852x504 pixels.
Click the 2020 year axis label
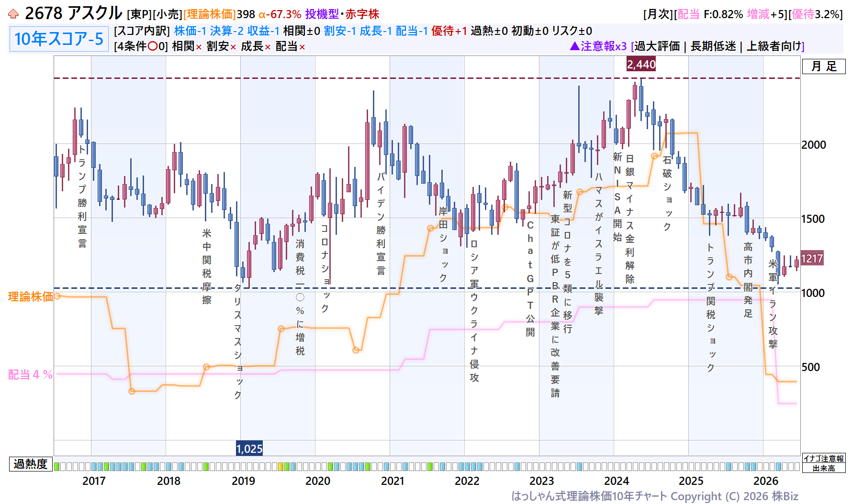tap(318, 481)
